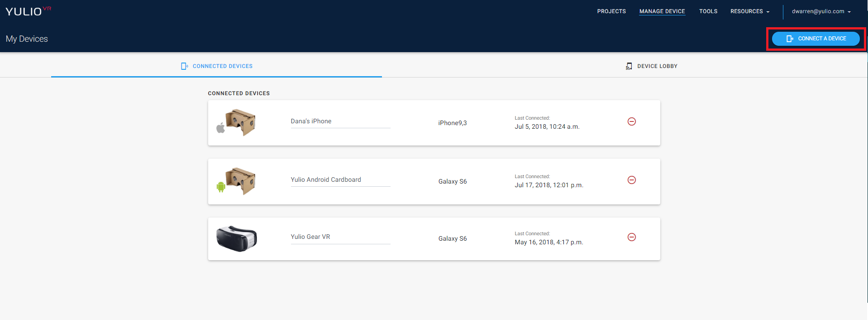This screenshot has height=320, width=868.
Task: Click the Yulio VR logo
Action: point(29,11)
